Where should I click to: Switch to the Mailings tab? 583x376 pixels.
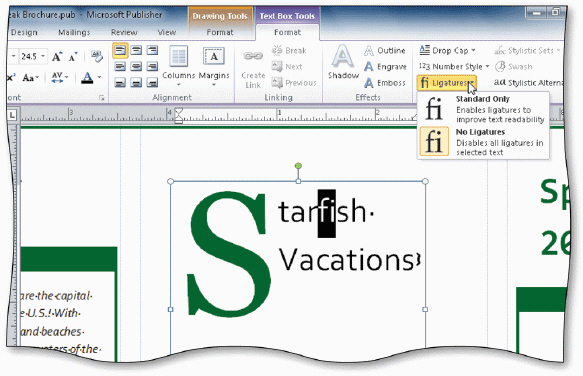pyautogui.click(x=74, y=32)
